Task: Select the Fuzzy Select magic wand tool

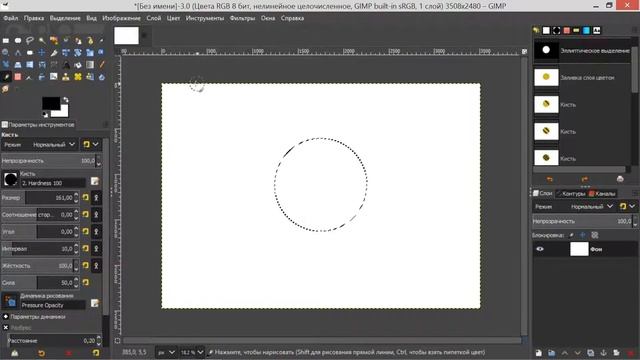Action: (42, 40)
